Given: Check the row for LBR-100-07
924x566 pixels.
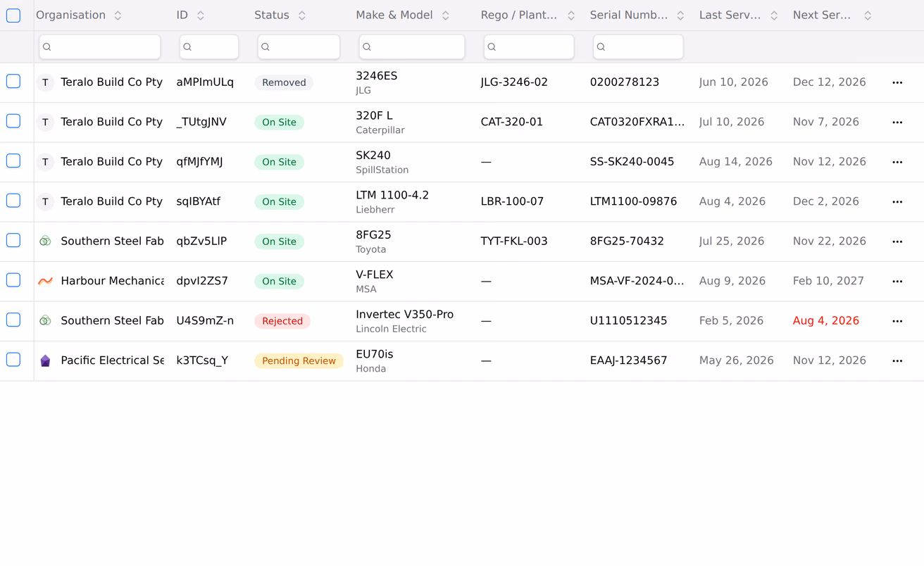Looking at the screenshot, I should point(13,201).
